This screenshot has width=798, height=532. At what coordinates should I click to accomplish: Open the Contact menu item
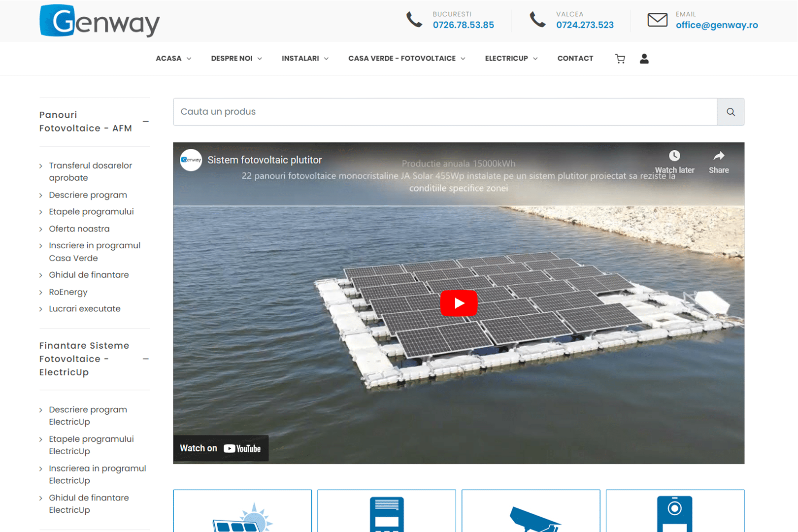click(x=575, y=59)
